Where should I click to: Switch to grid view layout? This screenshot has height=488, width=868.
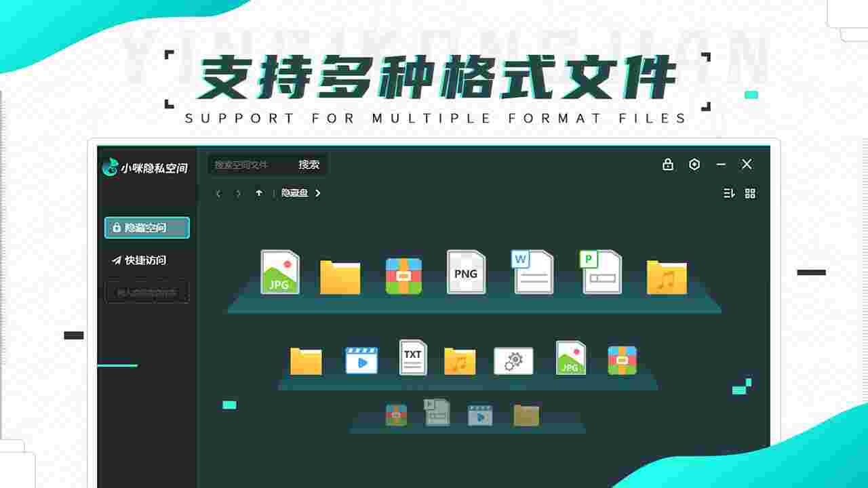coord(750,193)
